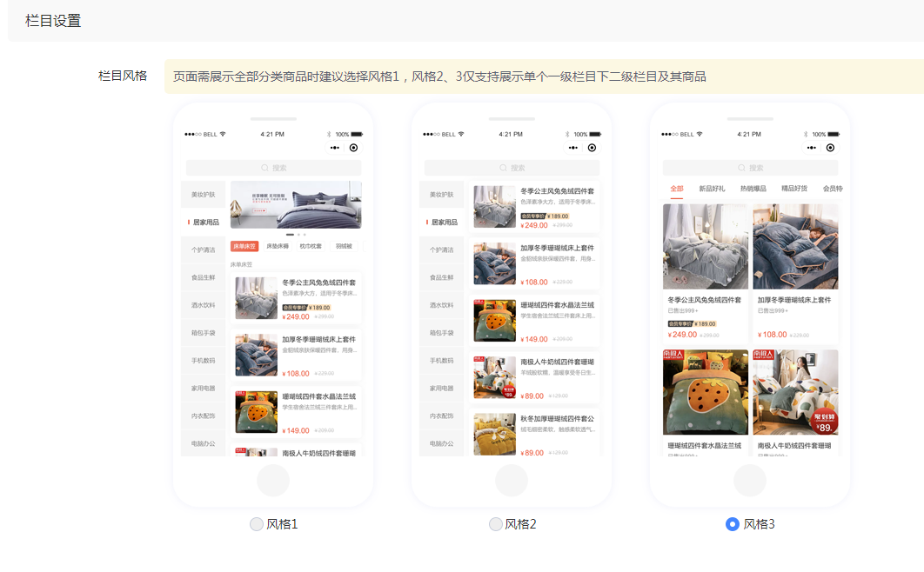Click the wifi icon in 风格1 preview status bar
This screenshot has width=924, height=572.
click(223, 134)
